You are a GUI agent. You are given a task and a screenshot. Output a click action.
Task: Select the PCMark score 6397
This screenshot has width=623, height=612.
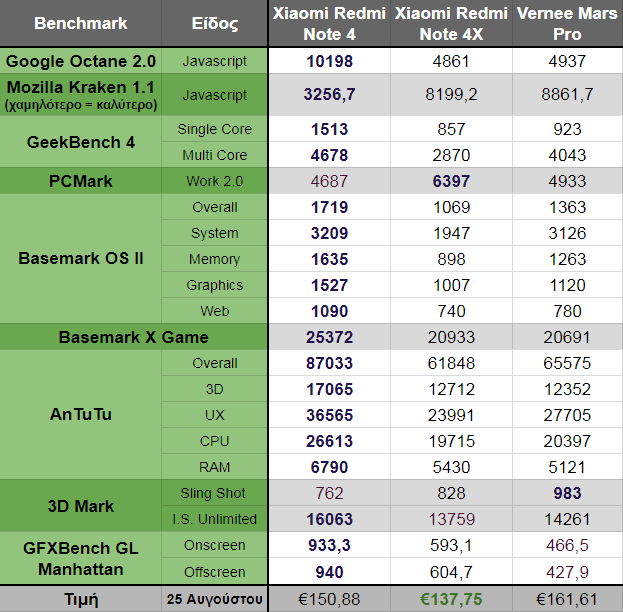pos(451,181)
